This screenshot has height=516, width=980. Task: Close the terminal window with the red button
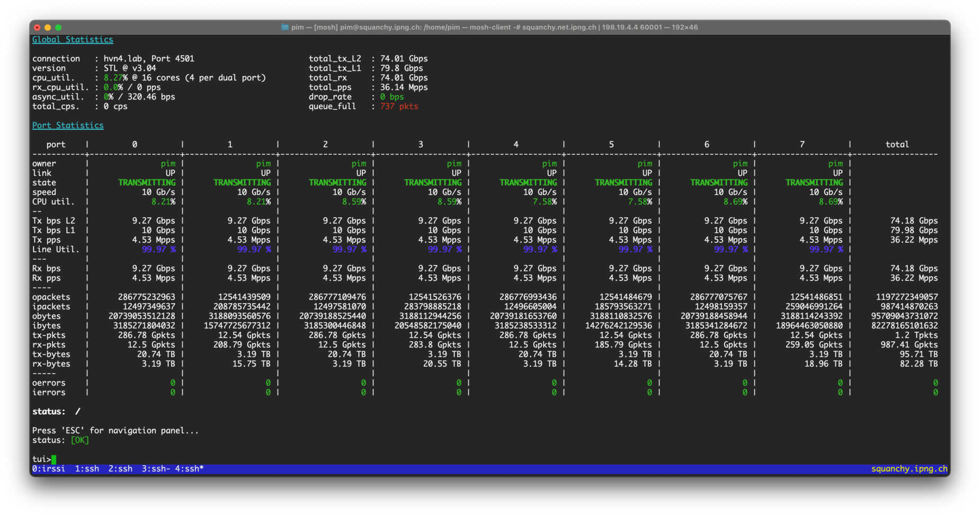pos(37,28)
